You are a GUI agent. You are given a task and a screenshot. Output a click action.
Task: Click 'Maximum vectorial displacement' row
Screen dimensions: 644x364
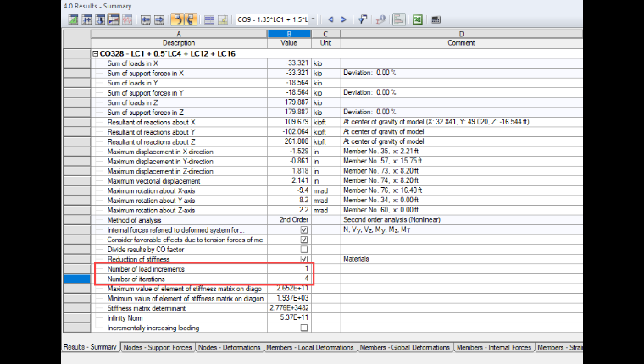point(322,181)
